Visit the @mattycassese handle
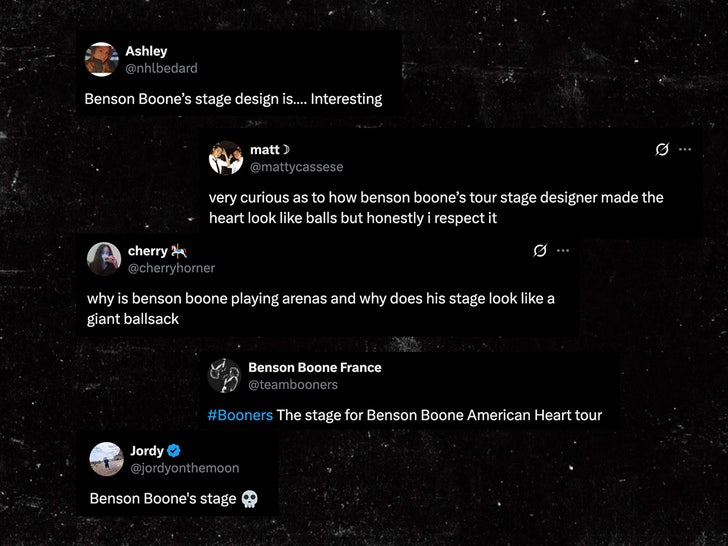This screenshot has height=546, width=728. (x=296, y=167)
